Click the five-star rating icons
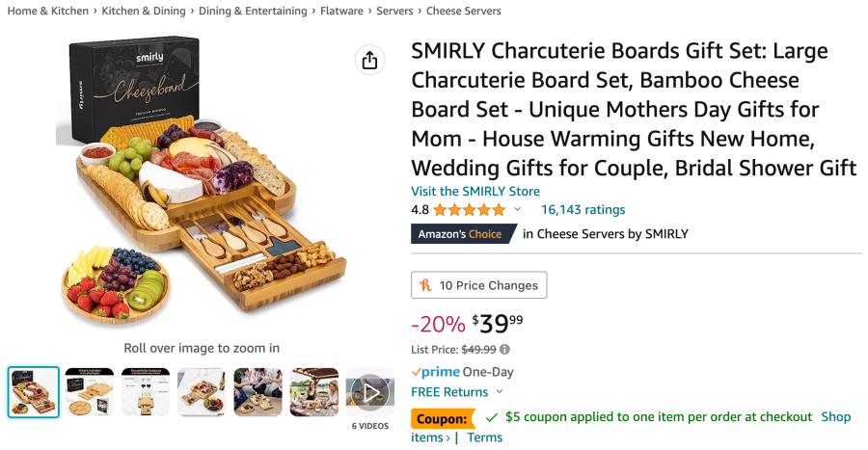This screenshot has height=450, width=868. click(x=469, y=210)
